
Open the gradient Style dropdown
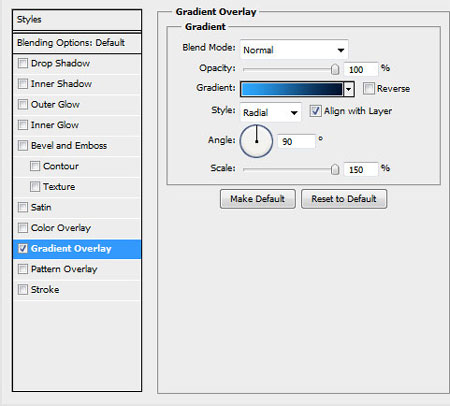(x=270, y=112)
